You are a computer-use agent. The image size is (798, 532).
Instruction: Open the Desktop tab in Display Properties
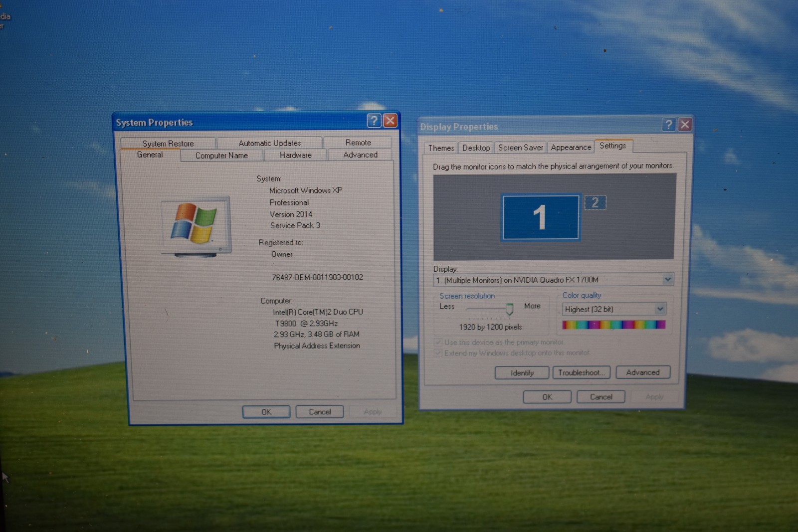(x=476, y=148)
